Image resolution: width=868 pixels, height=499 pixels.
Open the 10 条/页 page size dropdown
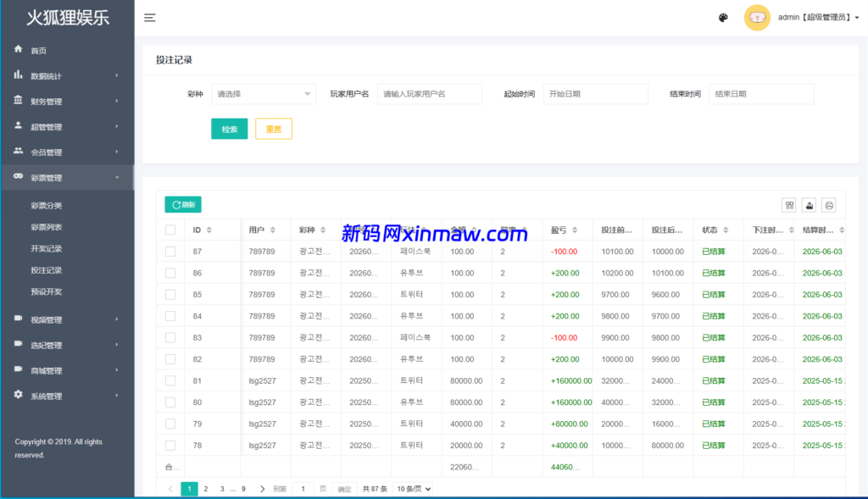tap(414, 489)
